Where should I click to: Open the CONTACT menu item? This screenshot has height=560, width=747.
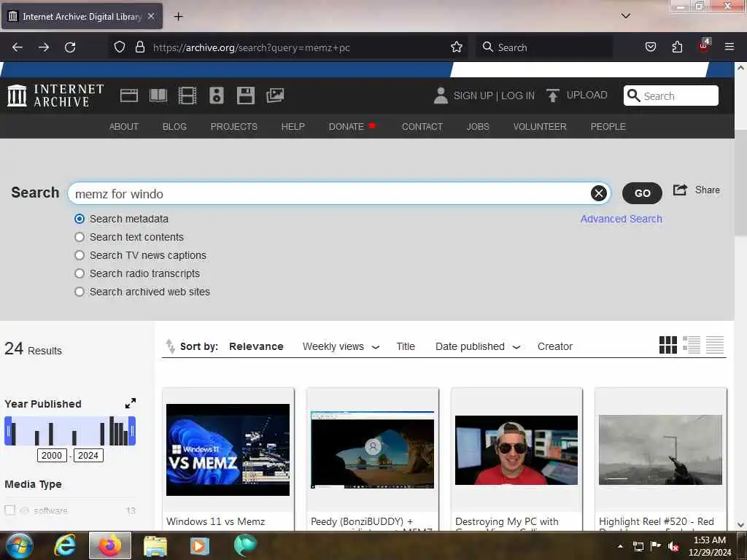coord(422,127)
